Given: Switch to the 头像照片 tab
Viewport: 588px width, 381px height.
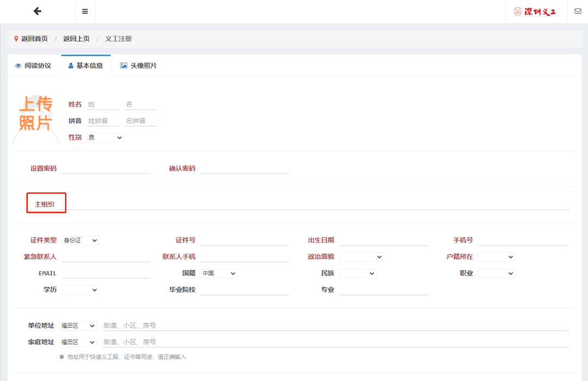Looking at the screenshot, I should click(x=138, y=65).
